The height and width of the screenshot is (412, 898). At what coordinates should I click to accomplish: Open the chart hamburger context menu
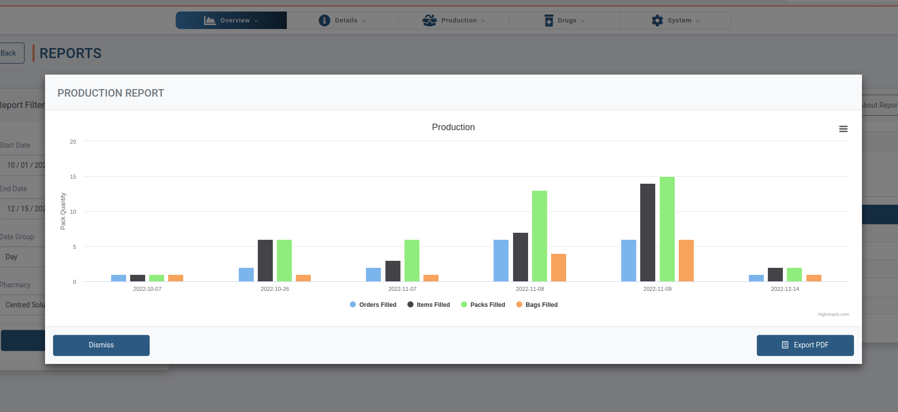coord(843,129)
